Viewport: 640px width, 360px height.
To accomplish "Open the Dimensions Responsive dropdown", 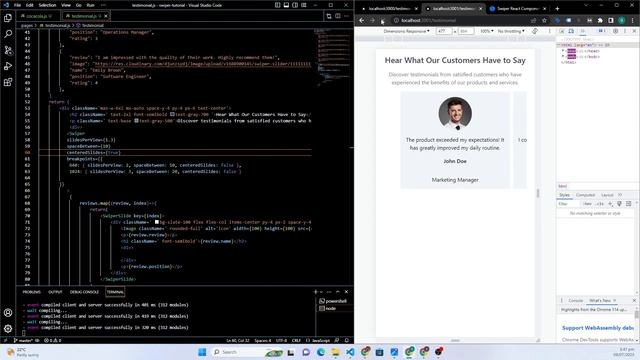I will click(407, 31).
